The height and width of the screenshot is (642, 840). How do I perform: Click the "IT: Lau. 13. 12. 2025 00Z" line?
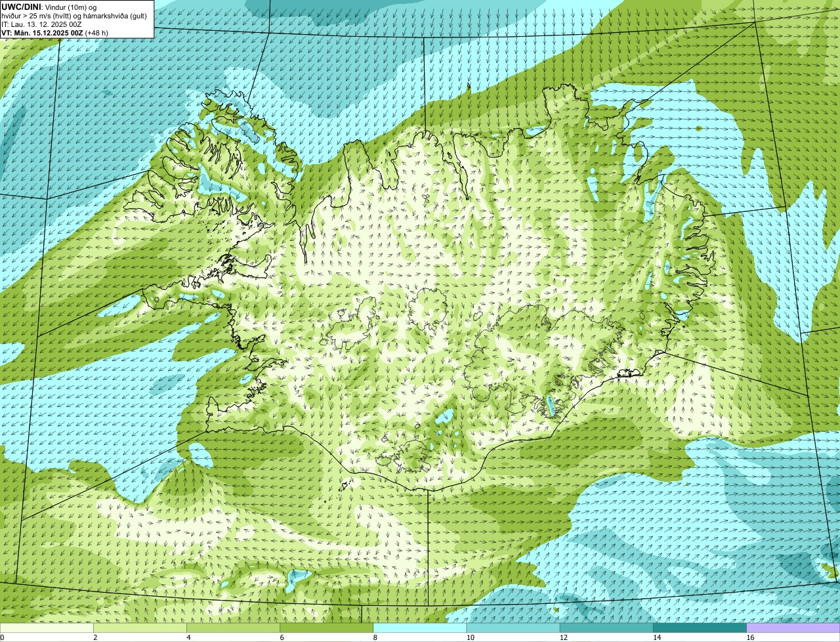41,24
